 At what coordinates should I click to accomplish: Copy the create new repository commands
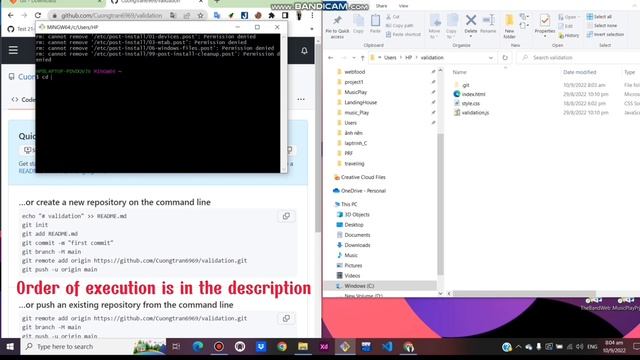pos(286,216)
